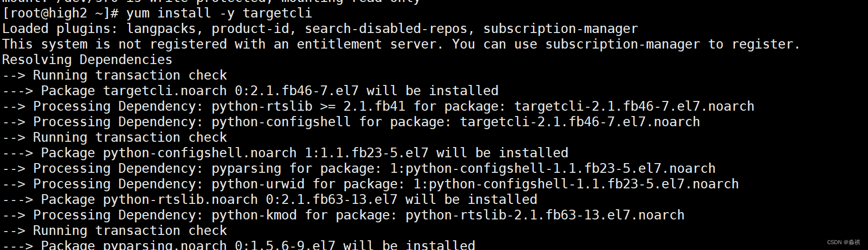Click the CSDN watermark in the corner
The height and width of the screenshot is (250, 868).
[843, 242]
